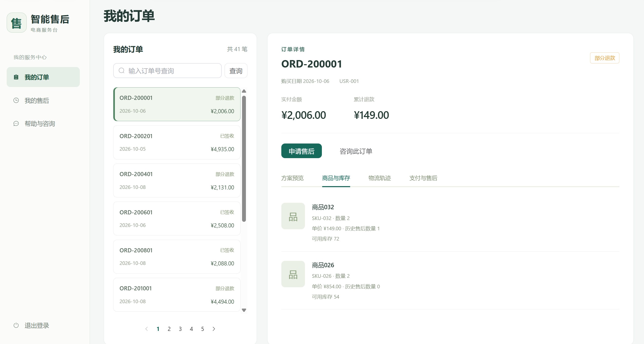644x344 pixels.
Task: Click the 智能售后 logo icon
Action: 16,23
